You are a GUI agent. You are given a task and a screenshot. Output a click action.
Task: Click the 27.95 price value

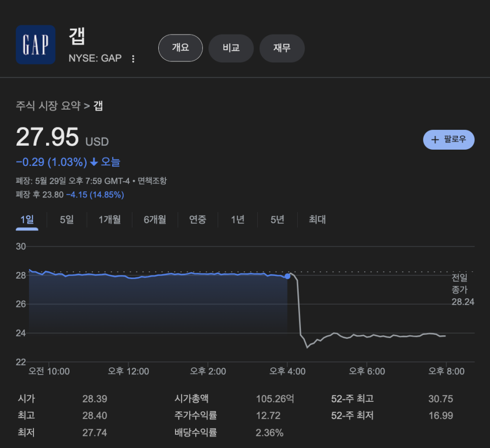tap(47, 136)
